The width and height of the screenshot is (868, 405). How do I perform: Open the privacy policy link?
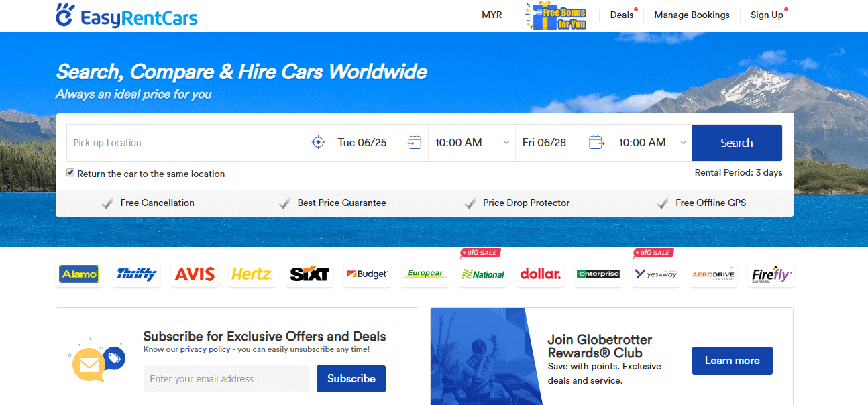[x=205, y=349]
